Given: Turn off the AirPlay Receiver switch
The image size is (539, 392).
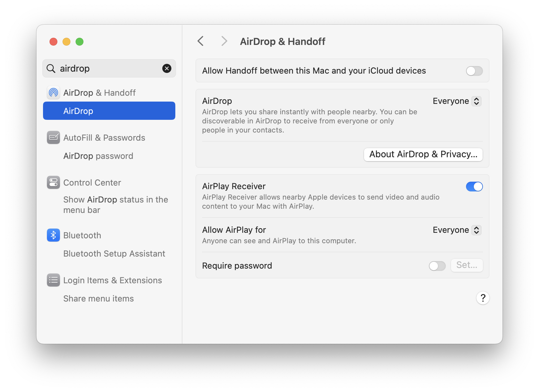Looking at the screenshot, I should (474, 187).
